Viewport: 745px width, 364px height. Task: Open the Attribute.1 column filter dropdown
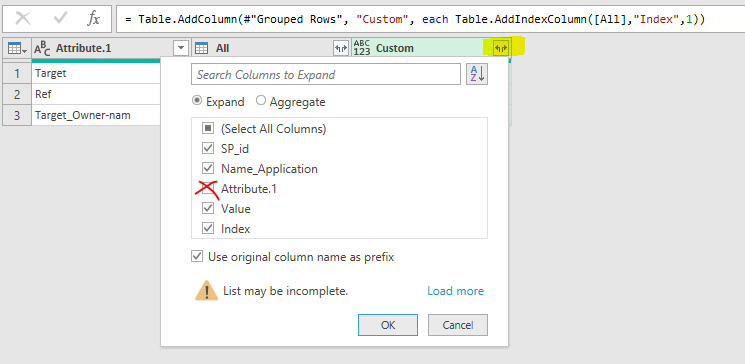(181, 48)
